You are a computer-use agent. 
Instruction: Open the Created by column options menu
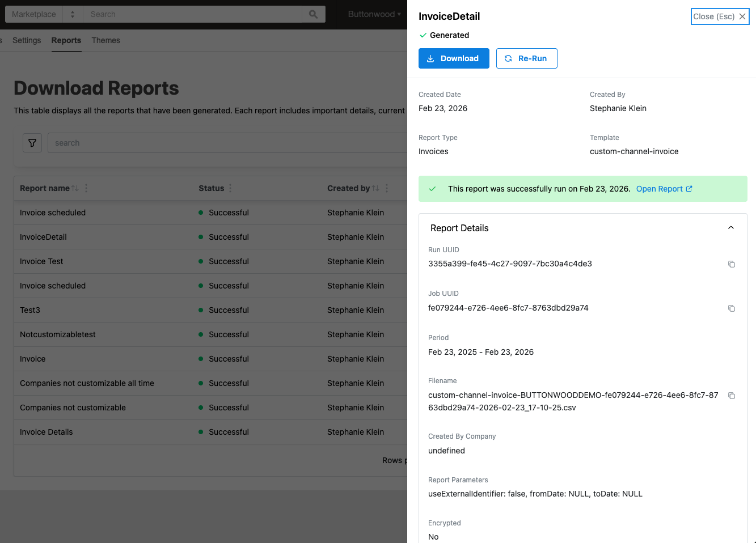click(x=387, y=188)
